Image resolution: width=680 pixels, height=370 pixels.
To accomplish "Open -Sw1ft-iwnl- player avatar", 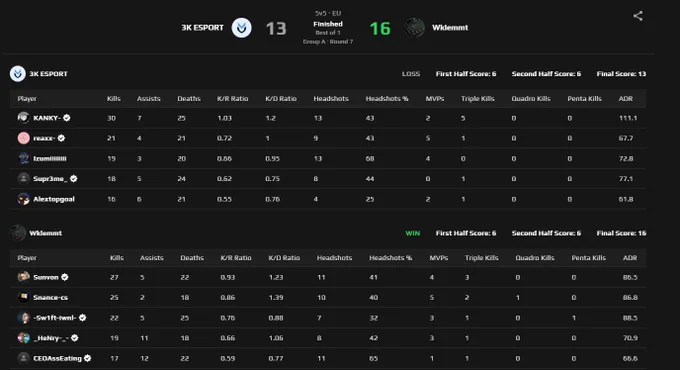I will [x=23, y=318].
